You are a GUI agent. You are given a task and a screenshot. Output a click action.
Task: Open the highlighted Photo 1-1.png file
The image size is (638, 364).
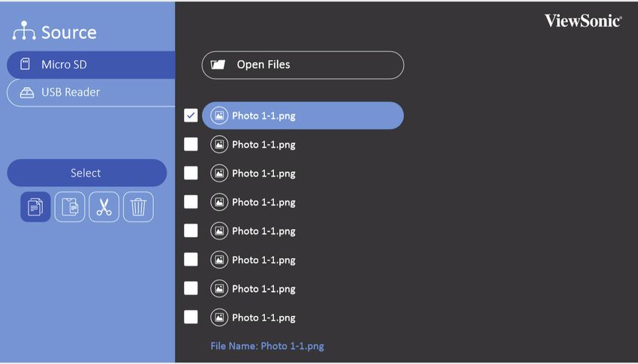coord(302,116)
